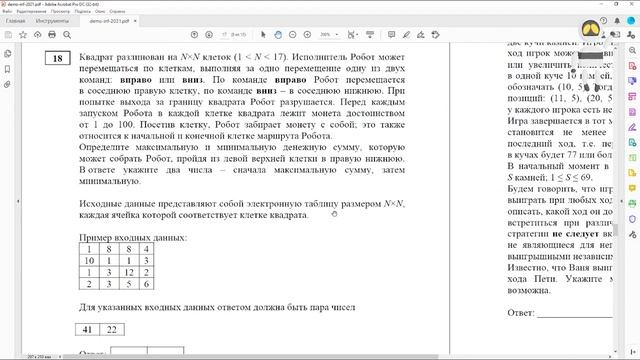Click the Save file icon

(8, 35)
